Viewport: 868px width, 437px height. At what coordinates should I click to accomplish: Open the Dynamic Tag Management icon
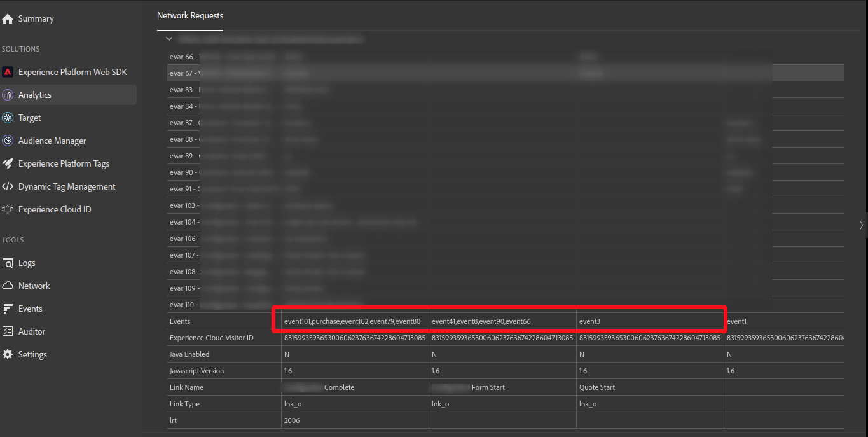pyautogui.click(x=8, y=186)
